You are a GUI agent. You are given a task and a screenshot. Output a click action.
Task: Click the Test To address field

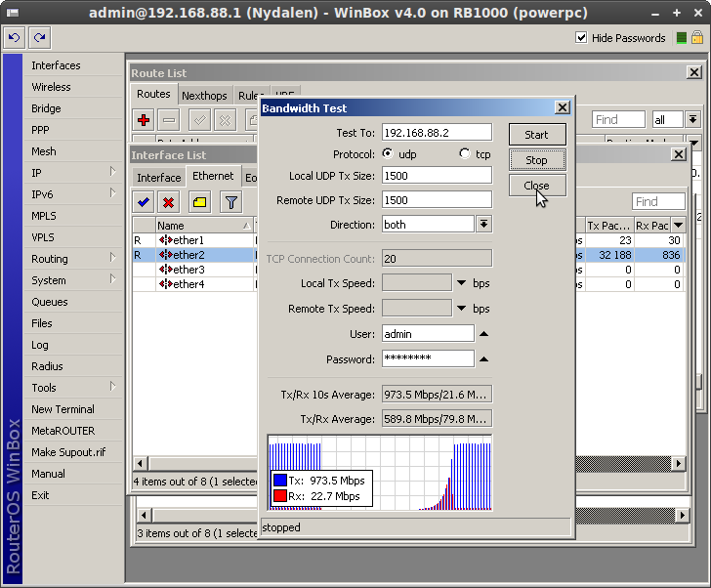tap(437, 133)
